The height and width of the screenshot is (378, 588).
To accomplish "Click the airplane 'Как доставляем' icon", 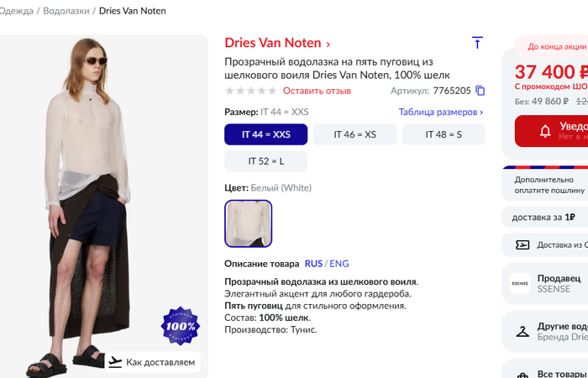I will point(115,362).
